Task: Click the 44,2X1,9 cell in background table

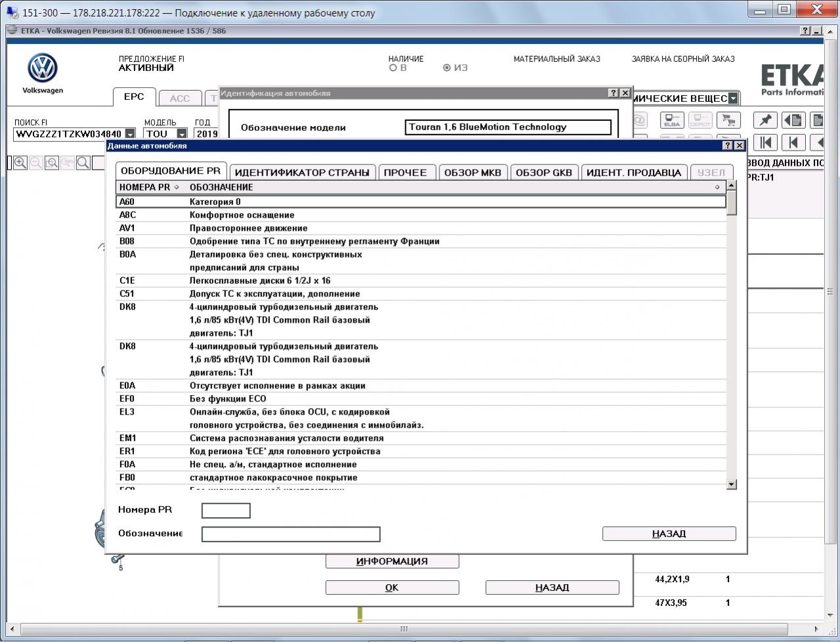Action: [672, 580]
